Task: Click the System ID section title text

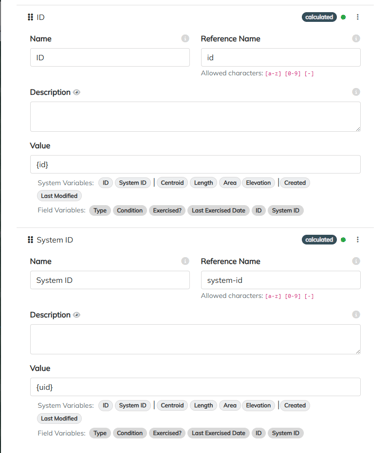Action: [55, 240]
